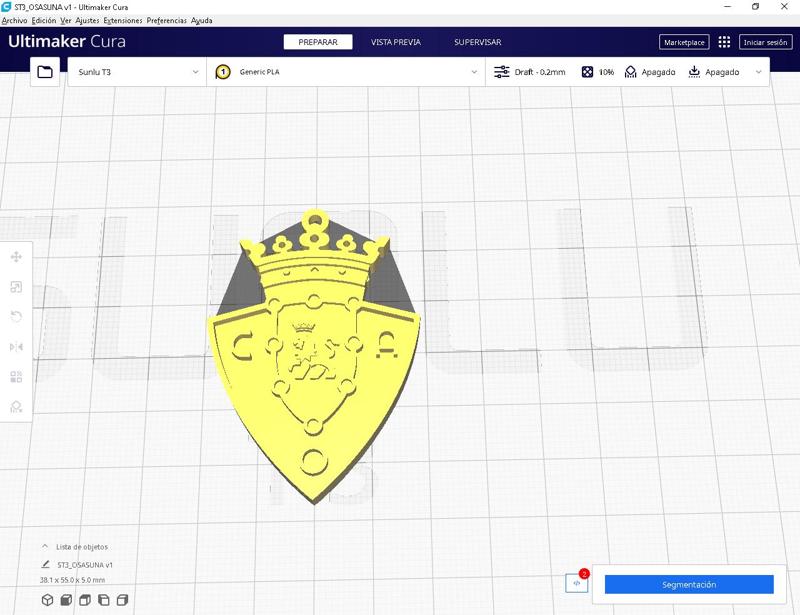Open the Sunlu T3 printer dropdown

[x=135, y=71]
